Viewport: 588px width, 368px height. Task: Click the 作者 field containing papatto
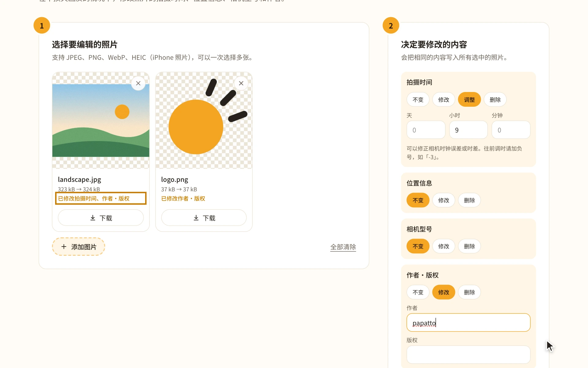point(468,323)
